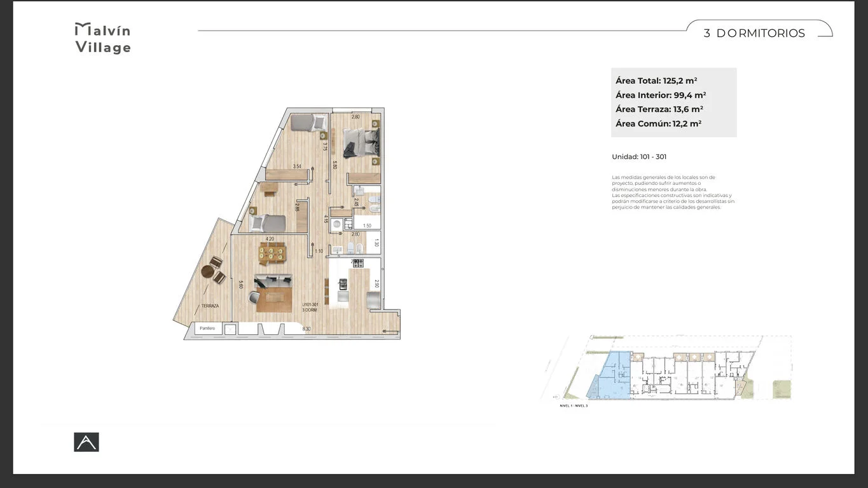Click the Unidad: 101 - 301 label
This screenshot has height=488, width=868.
tap(639, 157)
